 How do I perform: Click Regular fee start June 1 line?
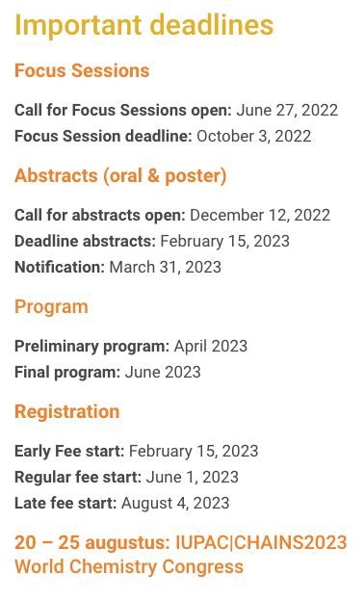pyautogui.click(x=126, y=477)
